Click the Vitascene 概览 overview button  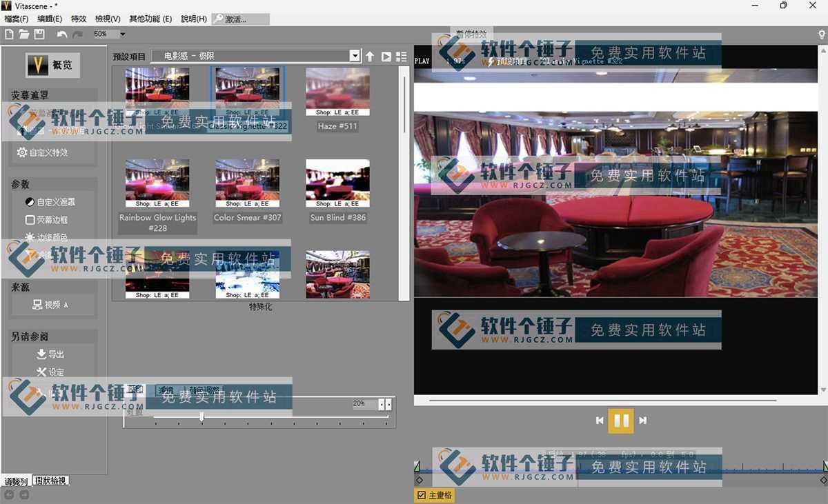[x=52, y=65]
